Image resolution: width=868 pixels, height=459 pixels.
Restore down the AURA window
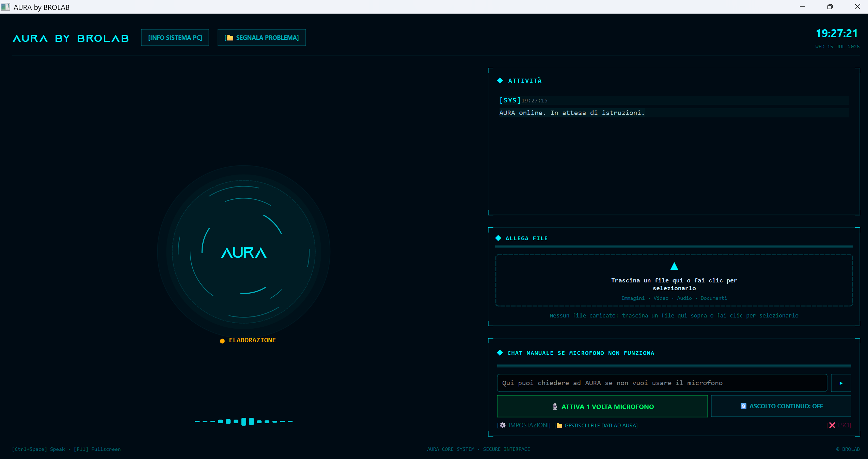830,7
